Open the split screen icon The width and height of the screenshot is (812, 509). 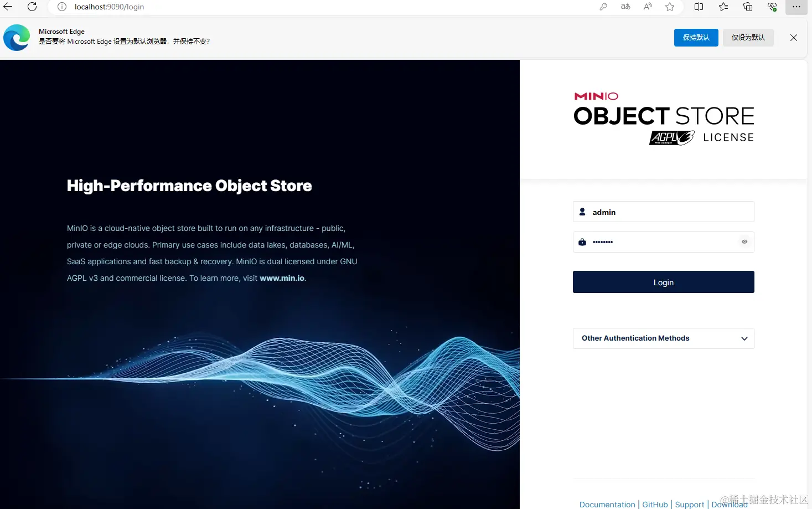point(699,7)
